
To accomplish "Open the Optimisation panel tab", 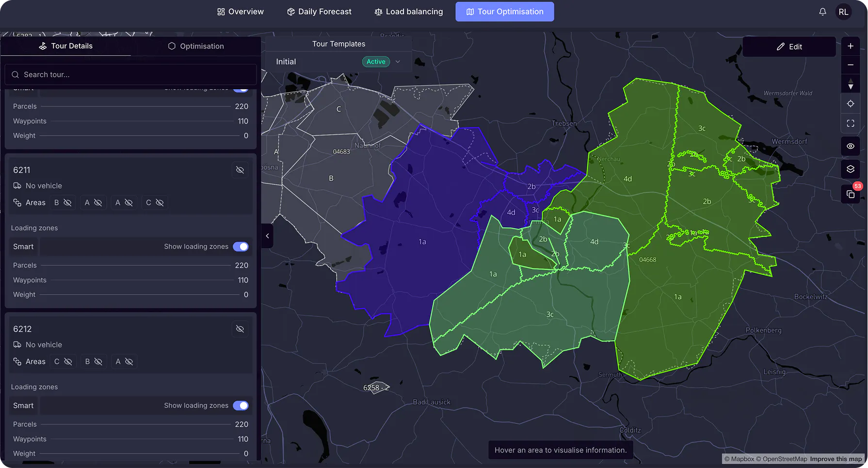I will click(196, 46).
